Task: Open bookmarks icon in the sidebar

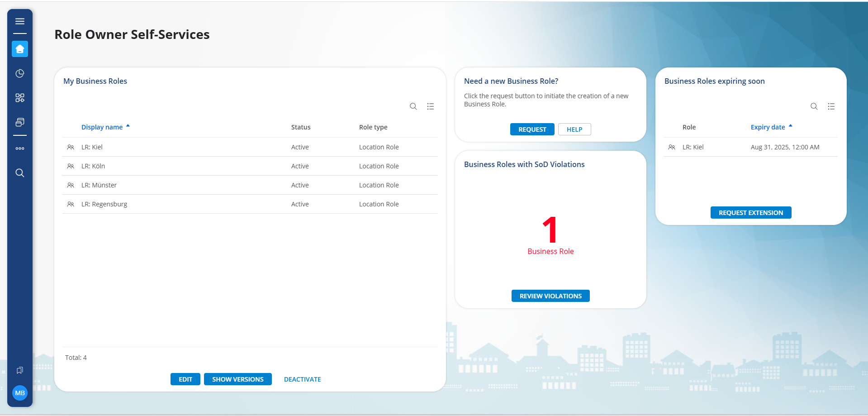Action: (x=20, y=370)
